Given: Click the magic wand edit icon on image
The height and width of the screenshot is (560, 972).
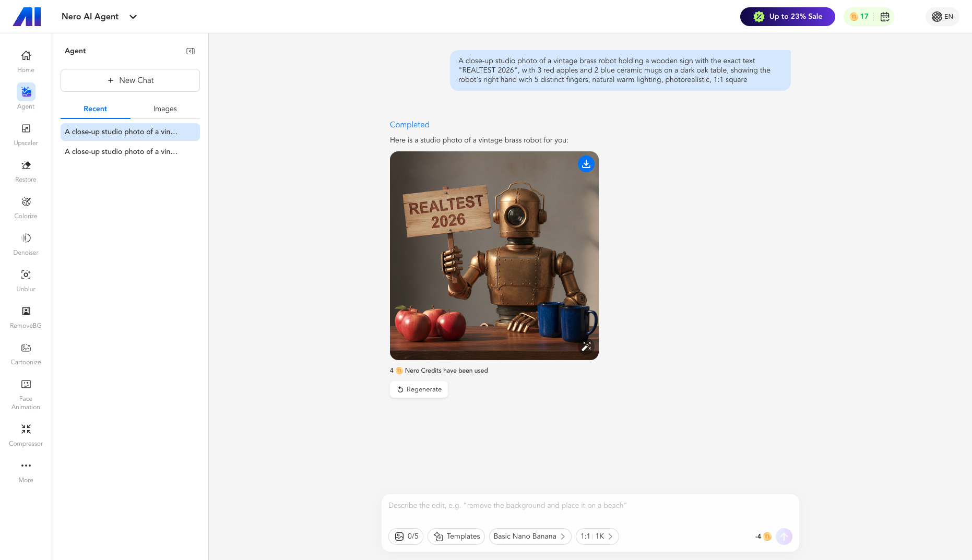Looking at the screenshot, I should point(586,347).
